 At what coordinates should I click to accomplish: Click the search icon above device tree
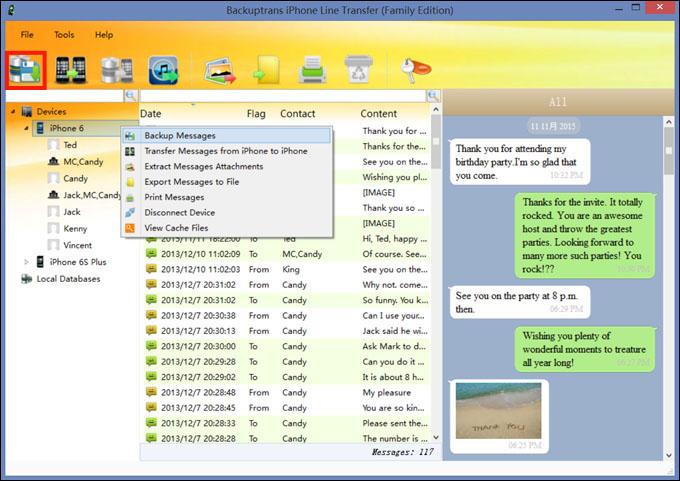[131, 96]
